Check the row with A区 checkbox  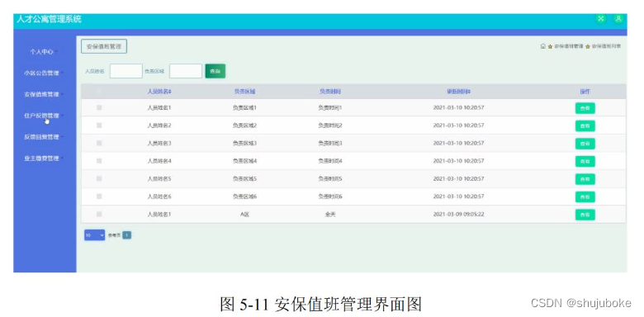pyautogui.click(x=99, y=214)
